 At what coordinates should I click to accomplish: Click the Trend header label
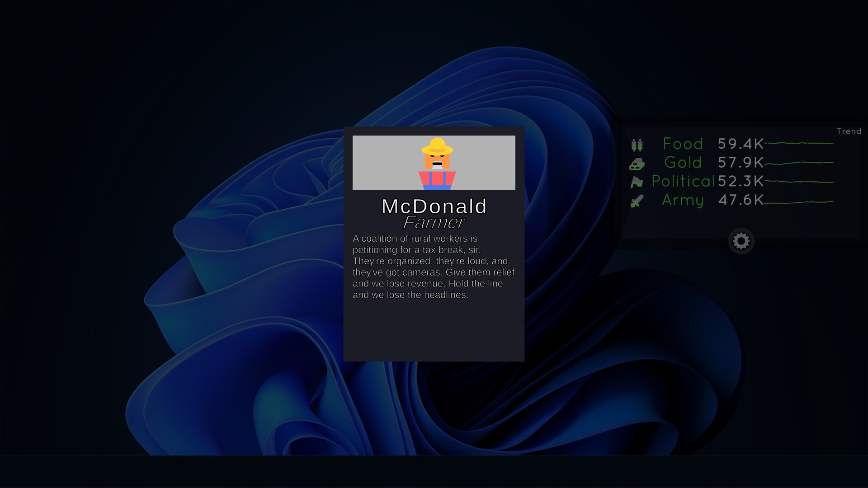(849, 131)
